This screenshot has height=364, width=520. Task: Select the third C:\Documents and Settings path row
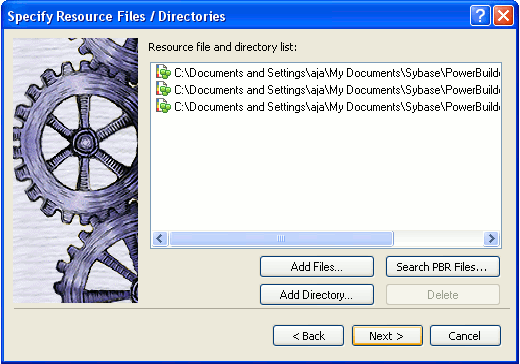(x=328, y=107)
